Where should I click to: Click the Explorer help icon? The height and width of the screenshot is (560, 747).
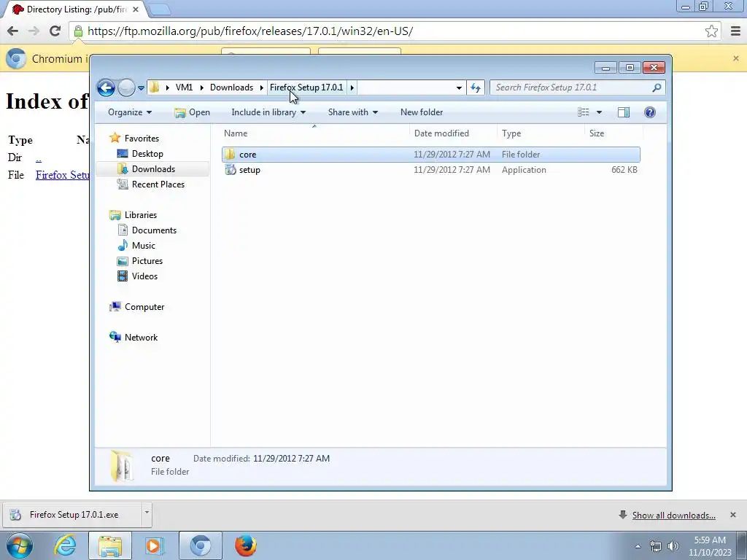point(650,112)
